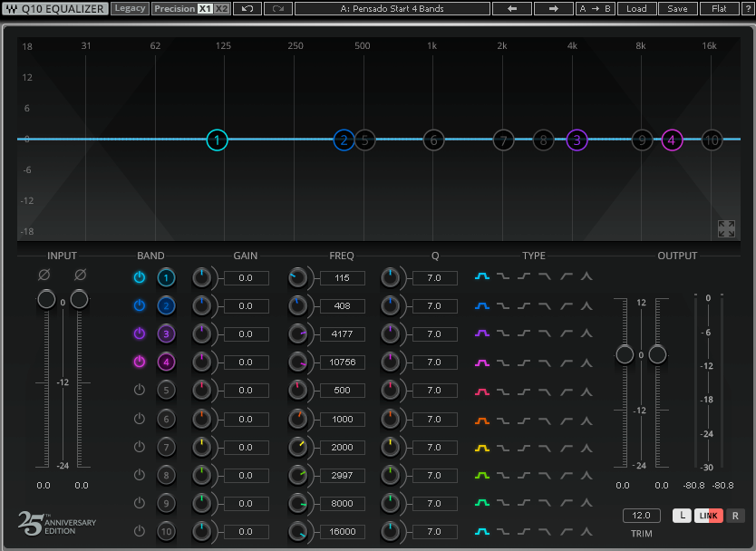Select X1 precision setting
This screenshot has width=756, height=551.
(205, 9)
